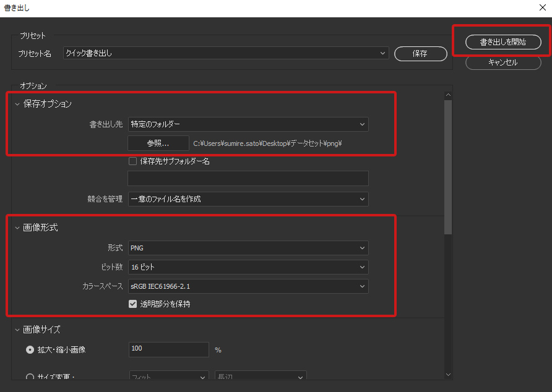
Task: Collapse the 画像形式 section
Action: pos(17,228)
